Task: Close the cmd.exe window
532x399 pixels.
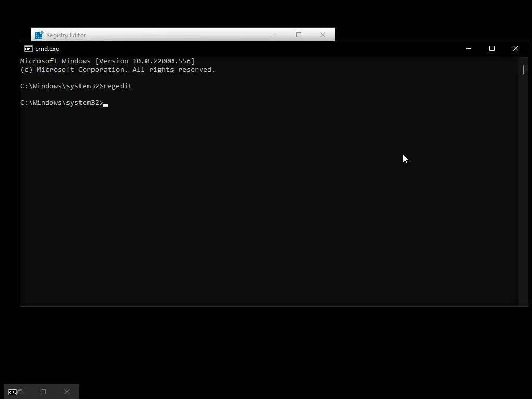Action: 516,48
